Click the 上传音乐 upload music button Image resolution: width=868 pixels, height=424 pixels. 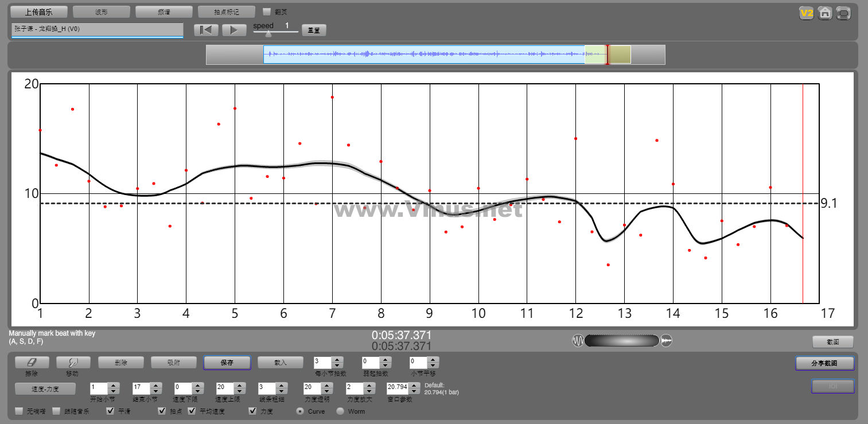click(39, 12)
